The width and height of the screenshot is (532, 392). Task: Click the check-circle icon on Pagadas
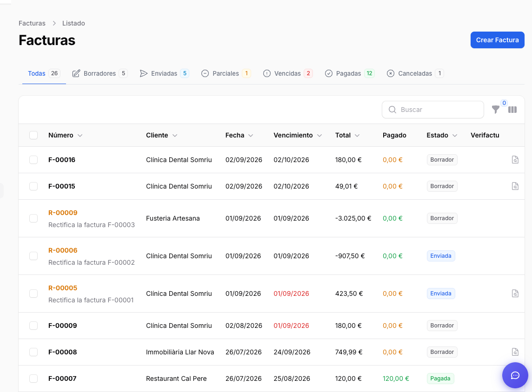point(328,73)
